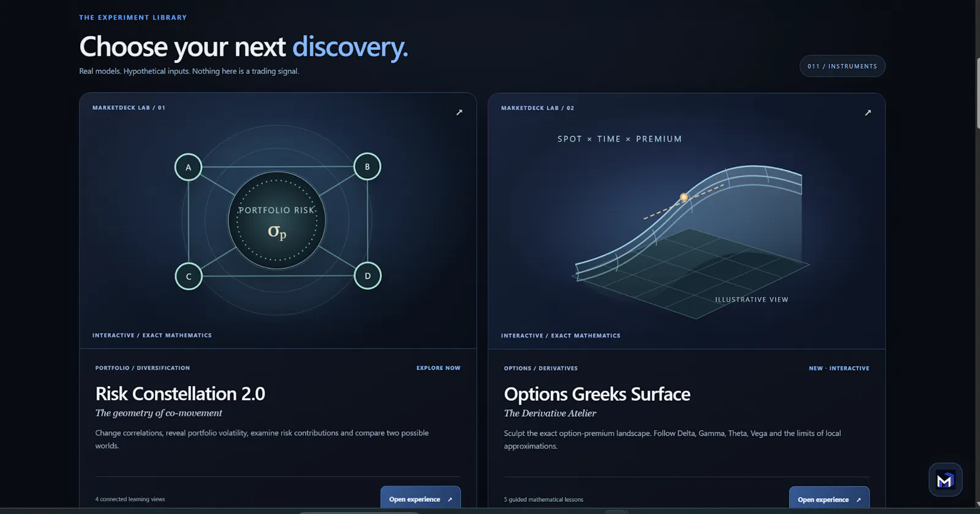Click the Explore Now label
Screen dimensions: 980x514
(439, 368)
